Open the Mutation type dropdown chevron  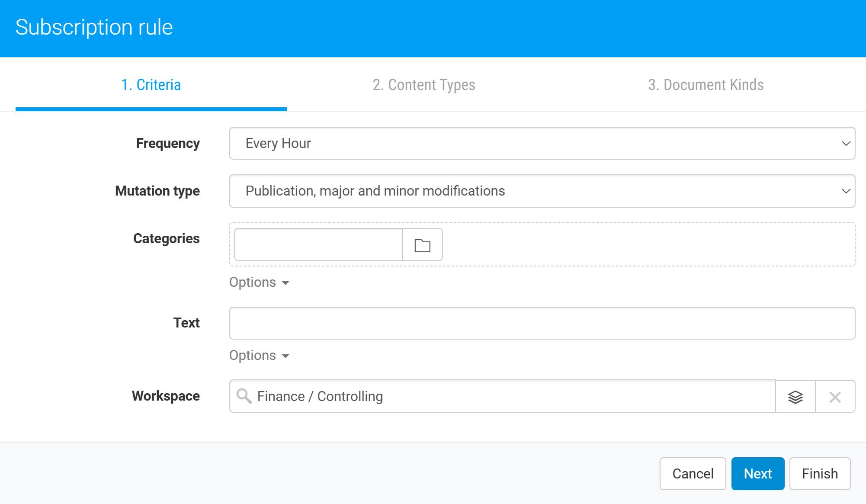[x=846, y=191]
